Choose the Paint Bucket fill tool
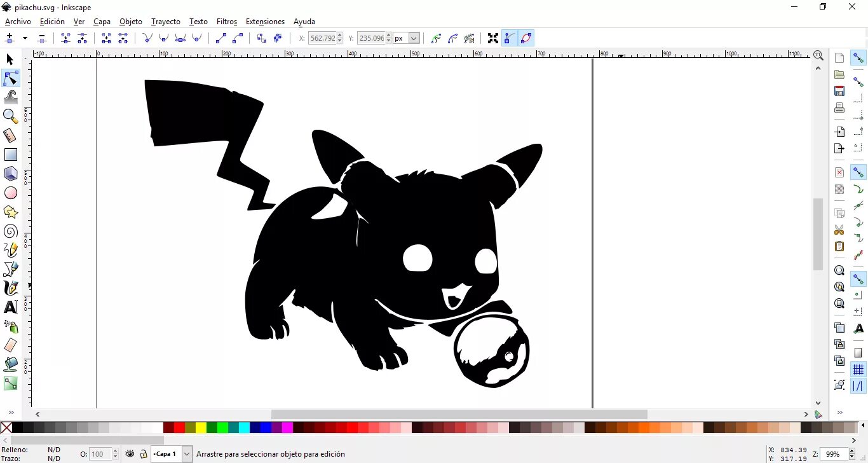 point(10,364)
